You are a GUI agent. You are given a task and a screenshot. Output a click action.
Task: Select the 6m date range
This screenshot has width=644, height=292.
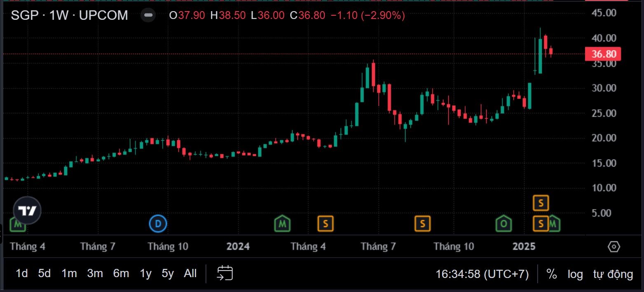coord(121,273)
